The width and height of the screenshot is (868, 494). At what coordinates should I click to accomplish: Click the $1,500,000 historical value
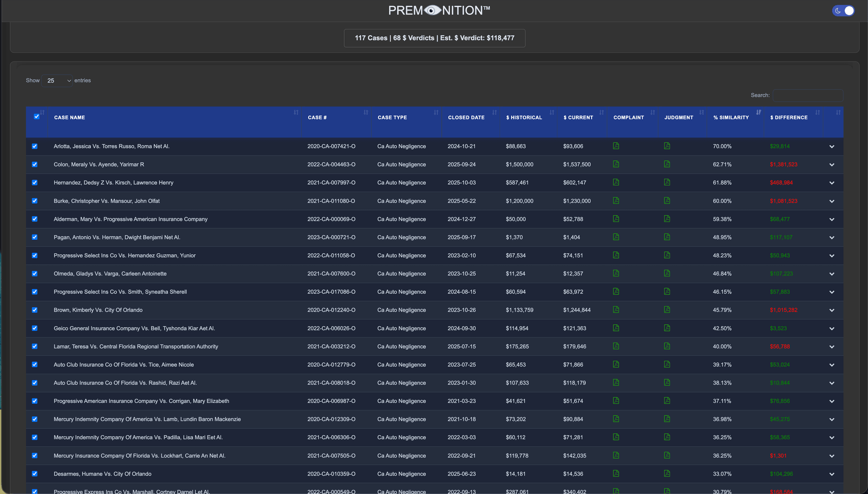(x=519, y=165)
